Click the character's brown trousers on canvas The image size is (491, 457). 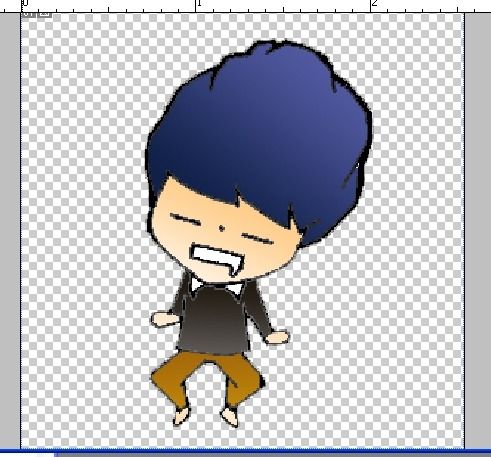click(207, 380)
